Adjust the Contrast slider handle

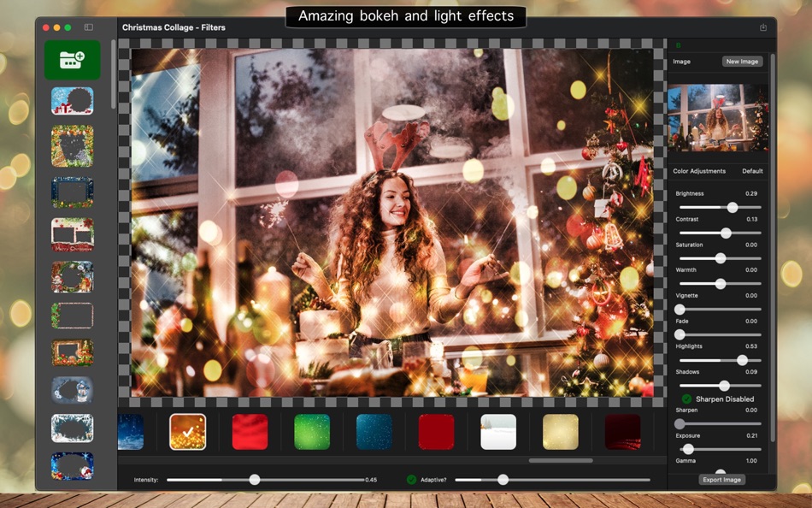(x=726, y=233)
